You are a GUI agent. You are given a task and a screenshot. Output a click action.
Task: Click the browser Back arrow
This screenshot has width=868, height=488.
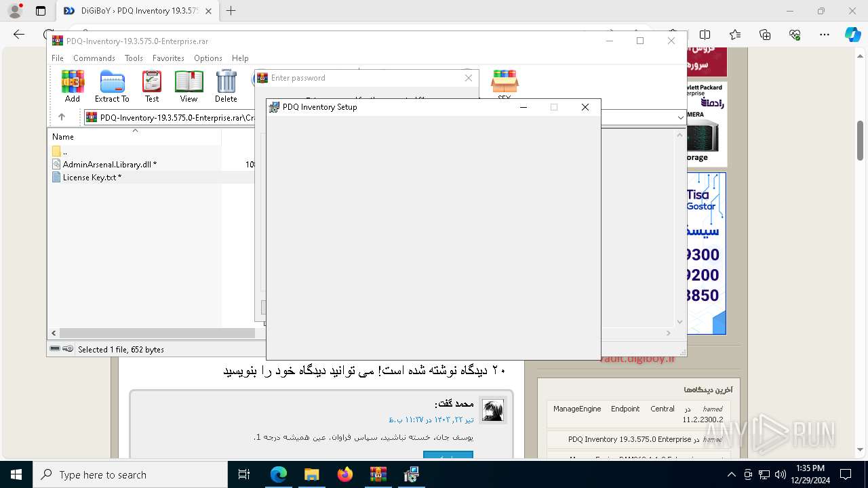point(19,35)
